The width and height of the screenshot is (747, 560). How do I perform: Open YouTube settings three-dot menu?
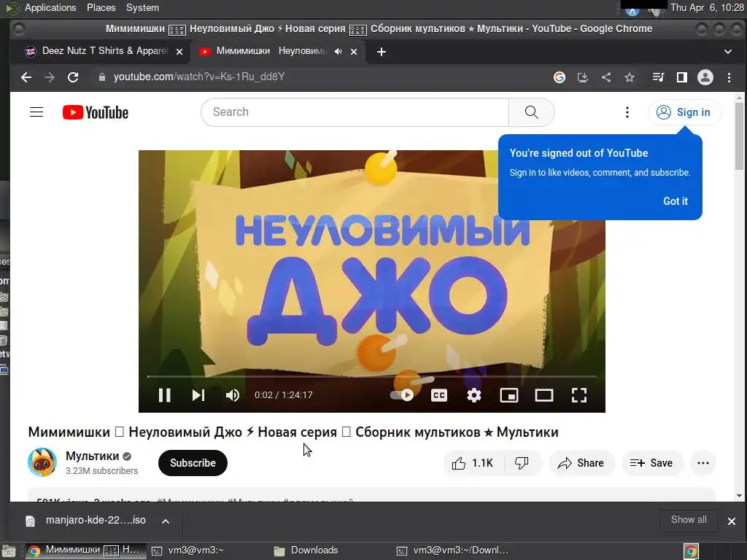(x=627, y=112)
